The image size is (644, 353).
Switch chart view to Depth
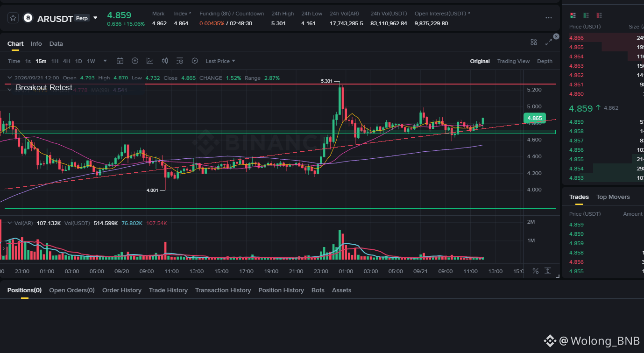(x=545, y=61)
